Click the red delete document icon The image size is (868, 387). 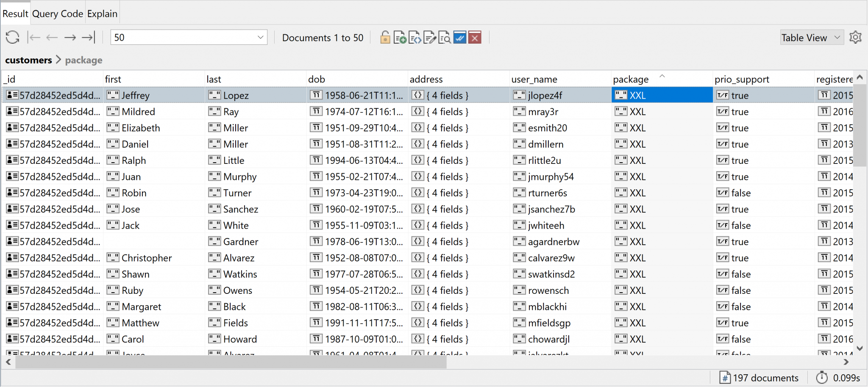[475, 38]
